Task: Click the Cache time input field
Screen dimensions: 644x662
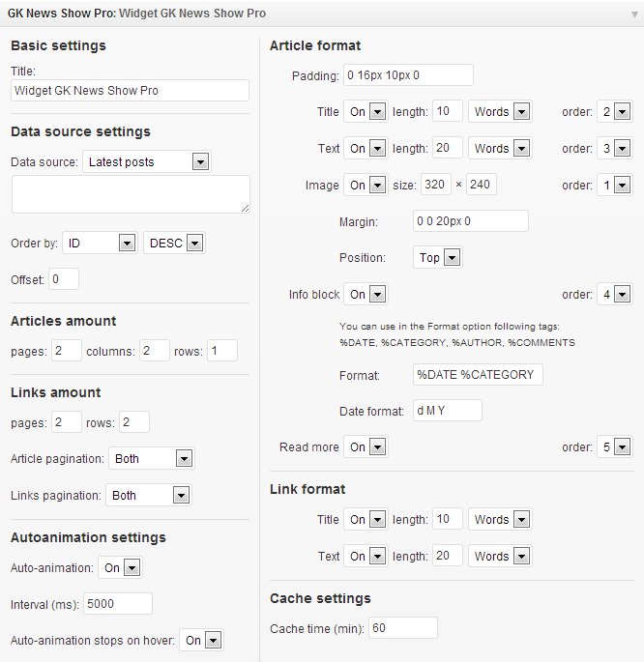Action: (401, 628)
